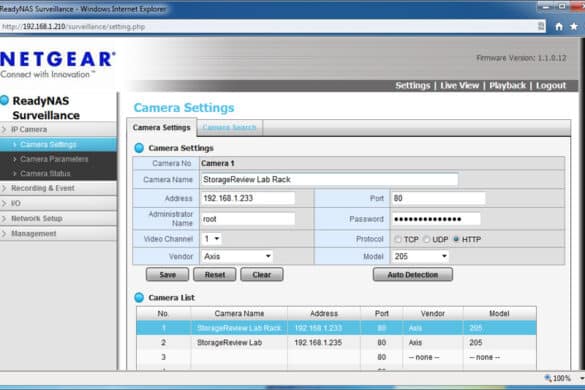Click the NETGEAR logo
This screenshot has width=585, height=390.
[x=57, y=64]
